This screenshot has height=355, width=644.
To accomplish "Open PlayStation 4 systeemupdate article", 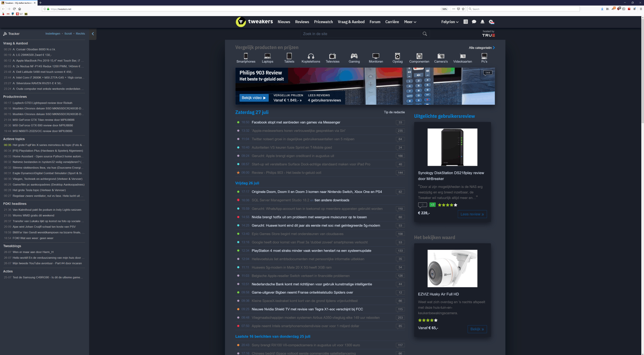I will 311,251.
